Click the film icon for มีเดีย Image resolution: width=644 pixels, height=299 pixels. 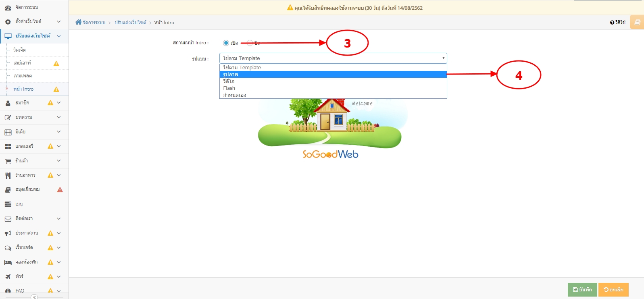(8, 132)
